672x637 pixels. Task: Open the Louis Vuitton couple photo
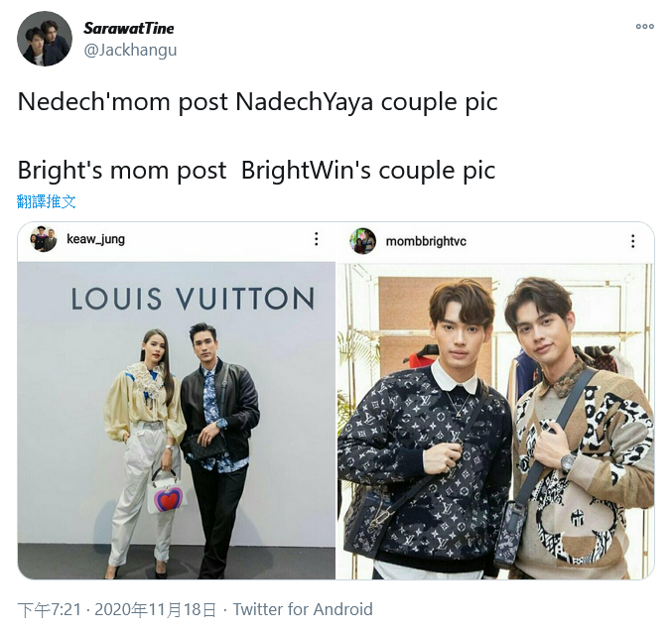click(177, 421)
